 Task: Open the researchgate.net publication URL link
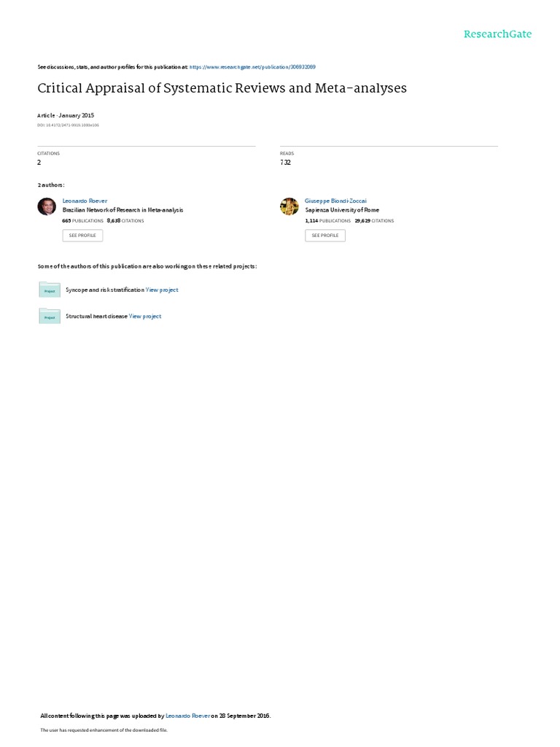tap(252, 67)
